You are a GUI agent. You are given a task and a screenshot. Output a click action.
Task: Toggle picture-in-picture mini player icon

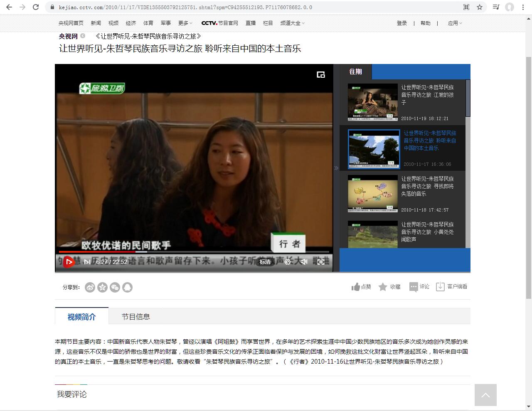coord(321,75)
